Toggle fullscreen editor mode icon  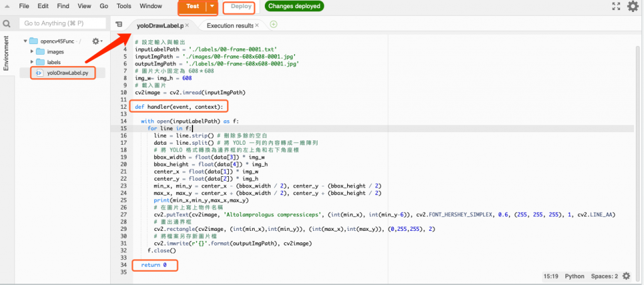pos(616,6)
